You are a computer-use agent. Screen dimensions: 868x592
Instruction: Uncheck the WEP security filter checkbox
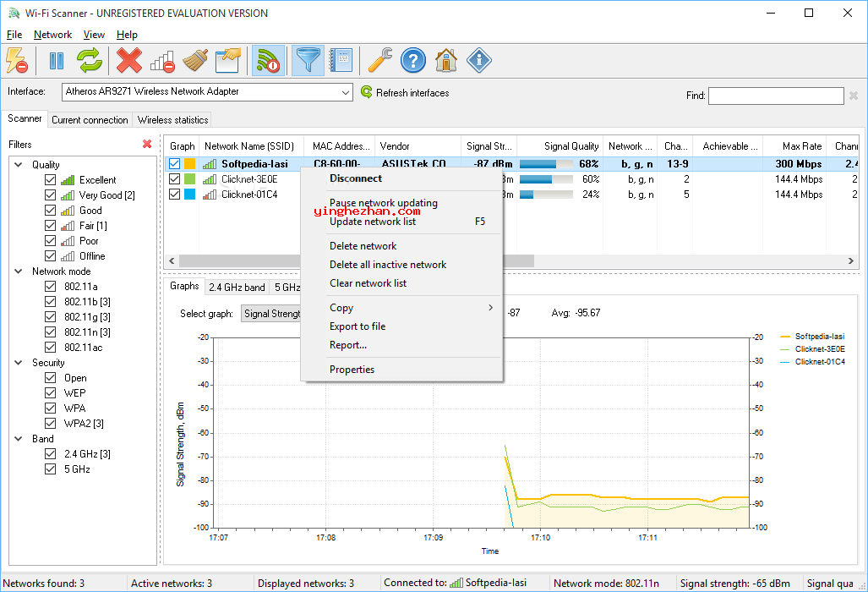(51, 392)
